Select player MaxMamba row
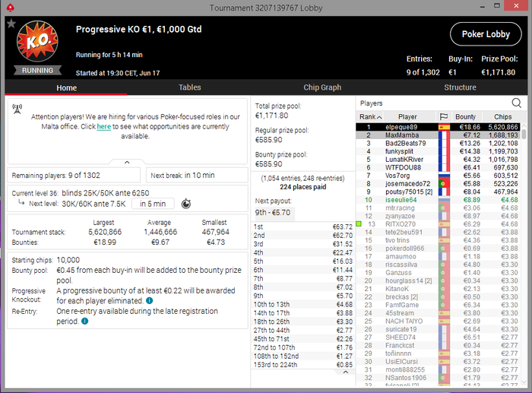This screenshot has width=532, height=393. (438, 135)
